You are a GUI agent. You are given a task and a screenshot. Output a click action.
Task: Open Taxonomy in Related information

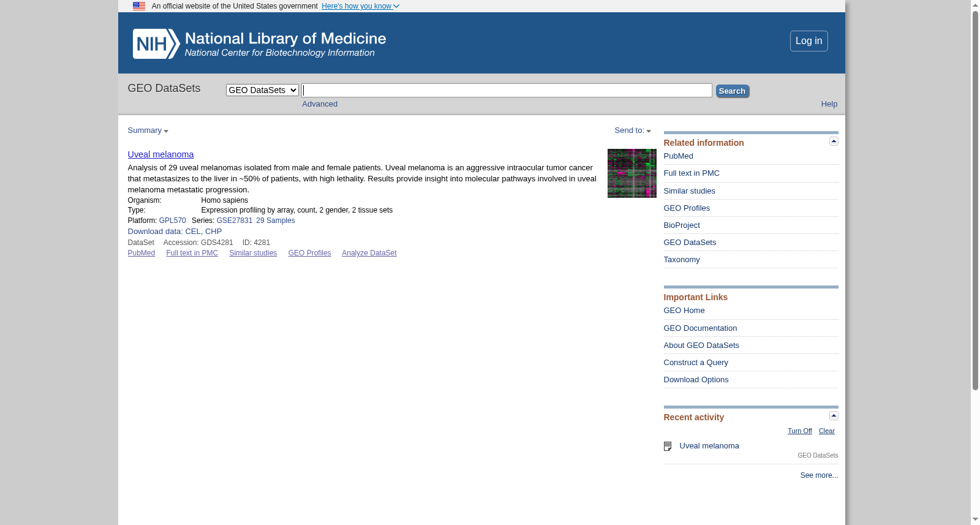[x=681, y=260]
